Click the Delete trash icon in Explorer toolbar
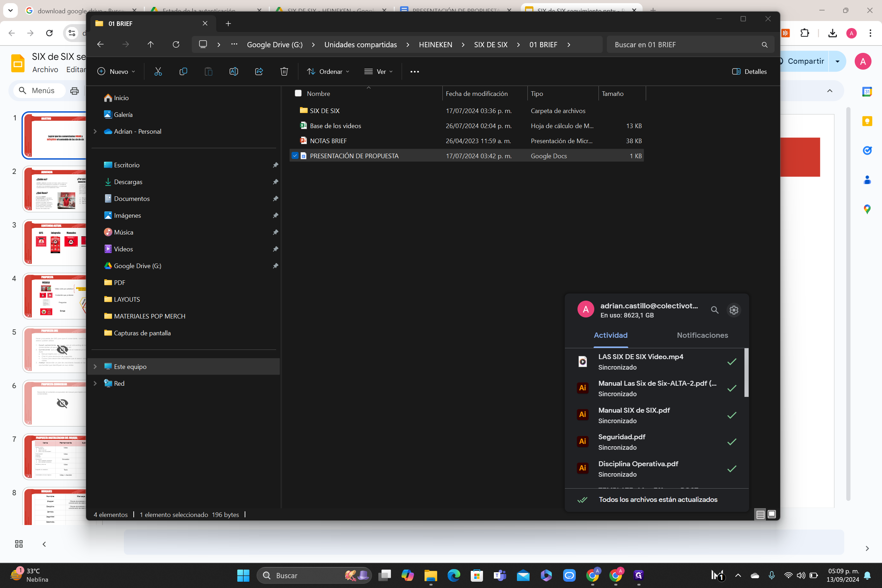The width and height of the screenshot is (882, 588). tap(284, 71)
